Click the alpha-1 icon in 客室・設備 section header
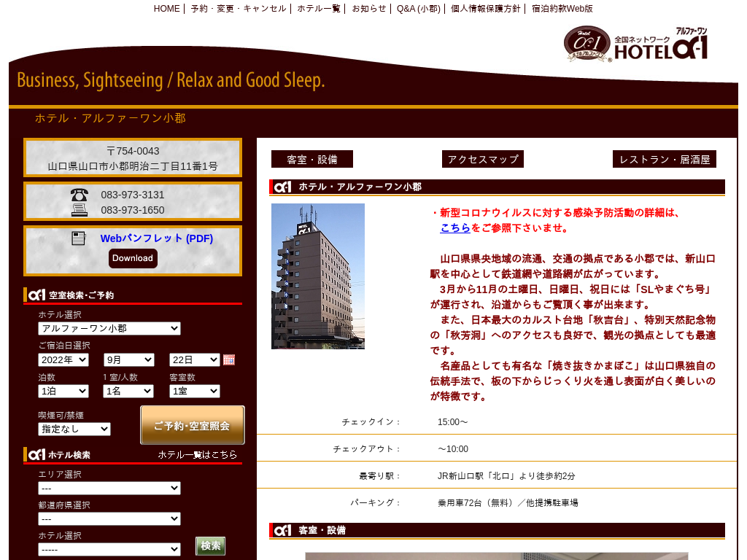Screen dimensions: 747x560 [282, 530]
